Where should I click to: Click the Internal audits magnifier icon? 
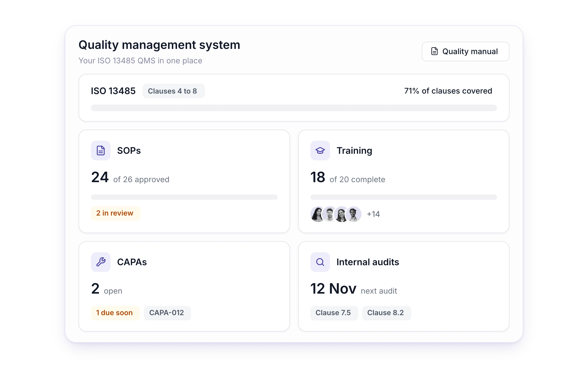(x=320, y=262)
